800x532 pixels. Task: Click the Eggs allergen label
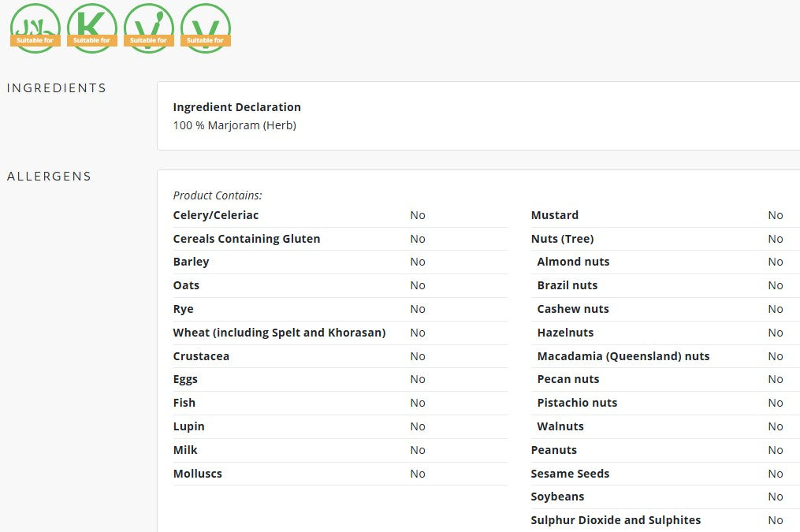click(185, 379)
